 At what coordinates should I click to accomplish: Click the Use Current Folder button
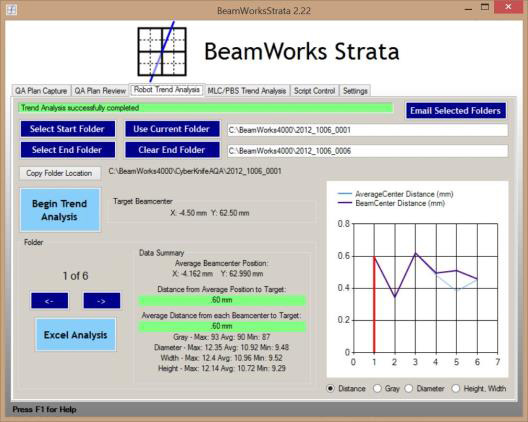[172, 129]
